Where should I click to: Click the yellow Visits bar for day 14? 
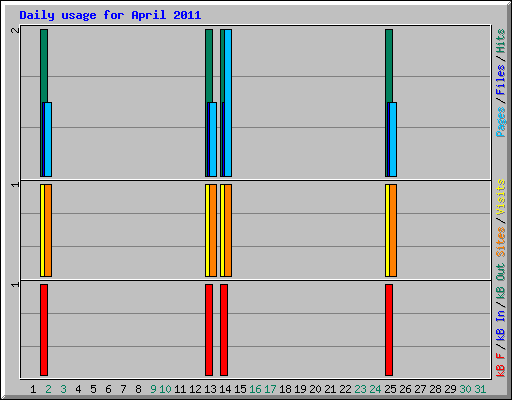[222, 230]
